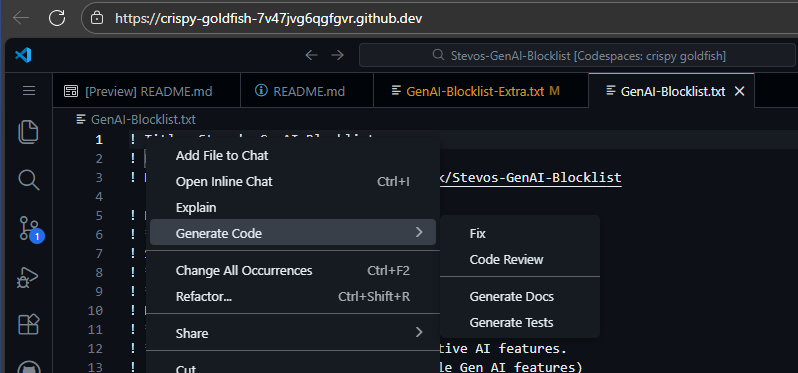This screenshot has width=798, height=373.
Task: Go back with editor navigation arrow
Action: coord(311,55)
